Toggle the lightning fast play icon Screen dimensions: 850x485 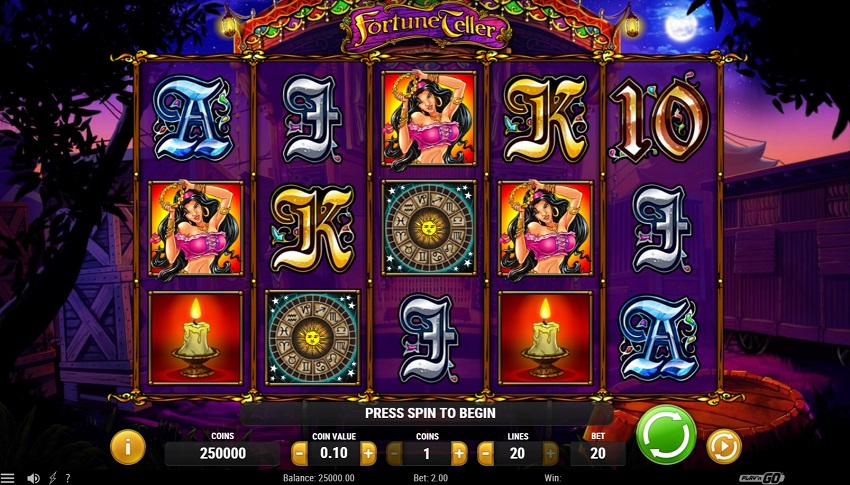pos(53,478)
